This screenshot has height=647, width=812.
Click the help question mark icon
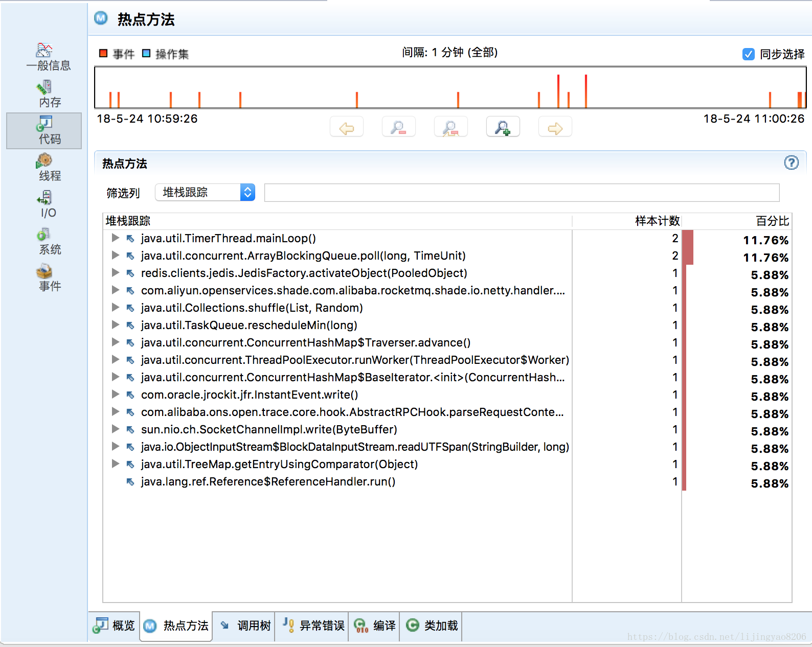point(791,163)
